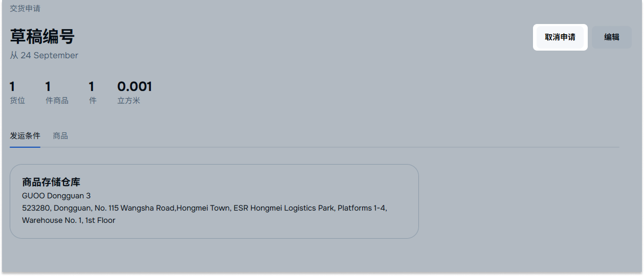This screenshot has height=276, width=644.
Task: Click the 货位 count statistic
Action: (x=17, y=93)
